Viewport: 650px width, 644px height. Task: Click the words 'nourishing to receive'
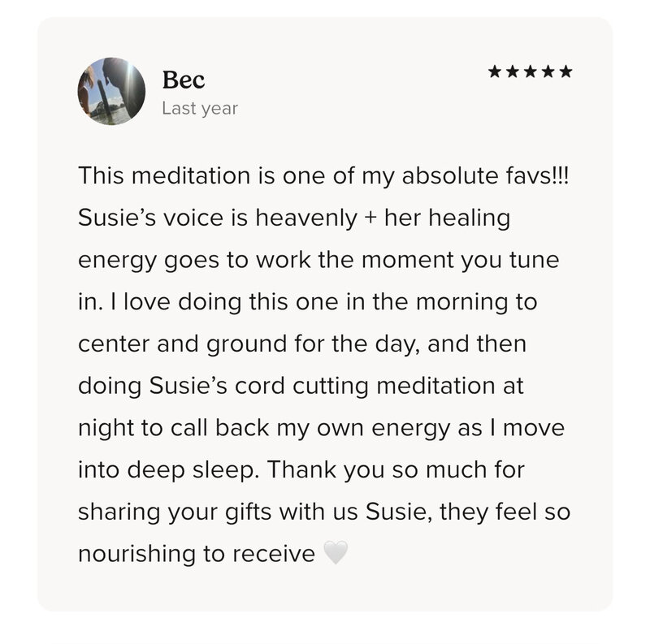tap(197, 554)
